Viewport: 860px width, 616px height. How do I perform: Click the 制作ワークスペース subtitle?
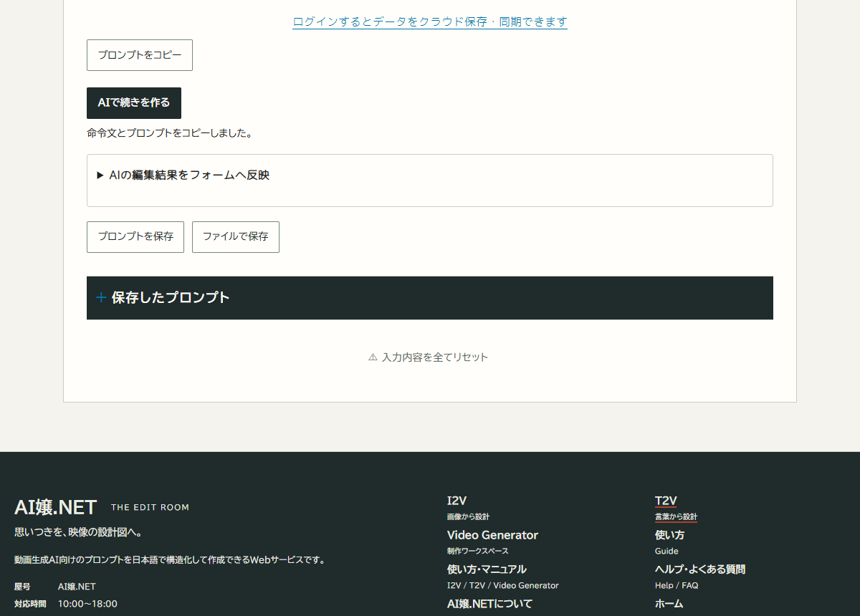477,551
